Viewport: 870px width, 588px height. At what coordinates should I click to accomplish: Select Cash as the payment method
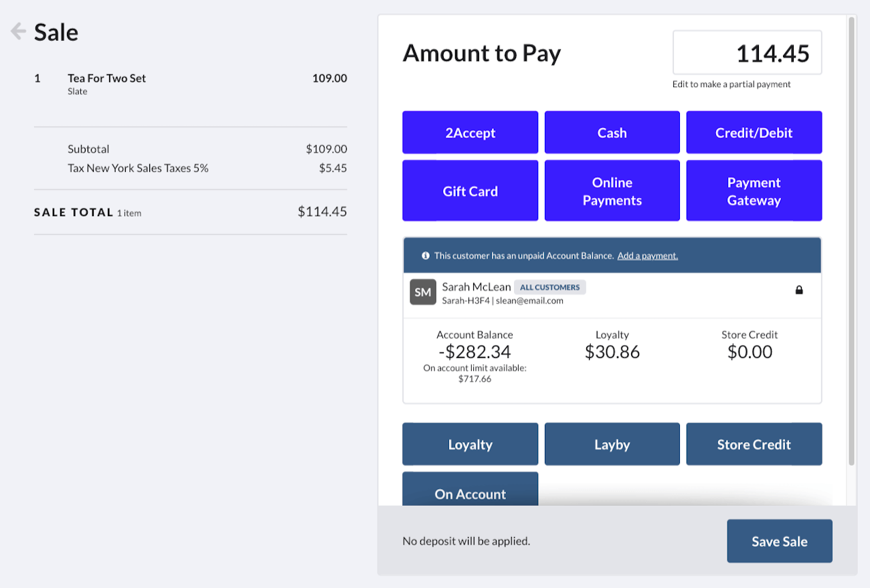point(612,132)
